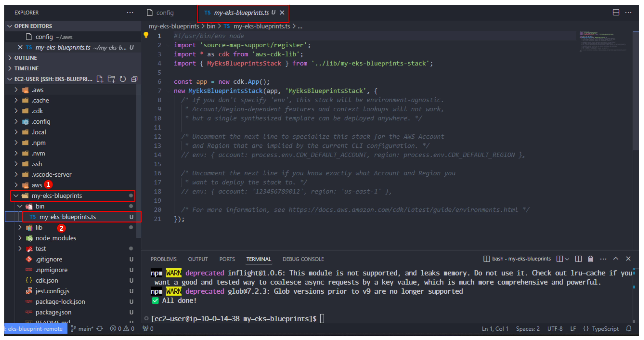Open notifications bell in status bar

click(629, 329)
